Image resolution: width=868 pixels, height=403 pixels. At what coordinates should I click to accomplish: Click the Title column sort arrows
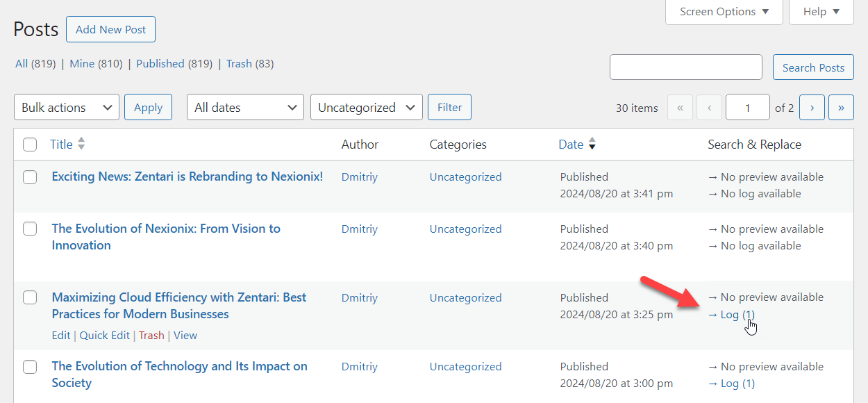(81, 144)
